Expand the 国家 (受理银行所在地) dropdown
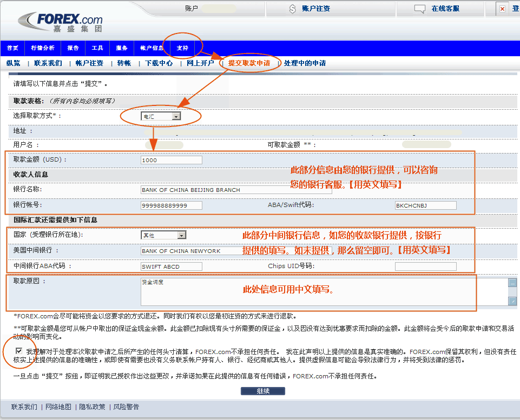This screenshot has width=520, height=420. point(163,235)
